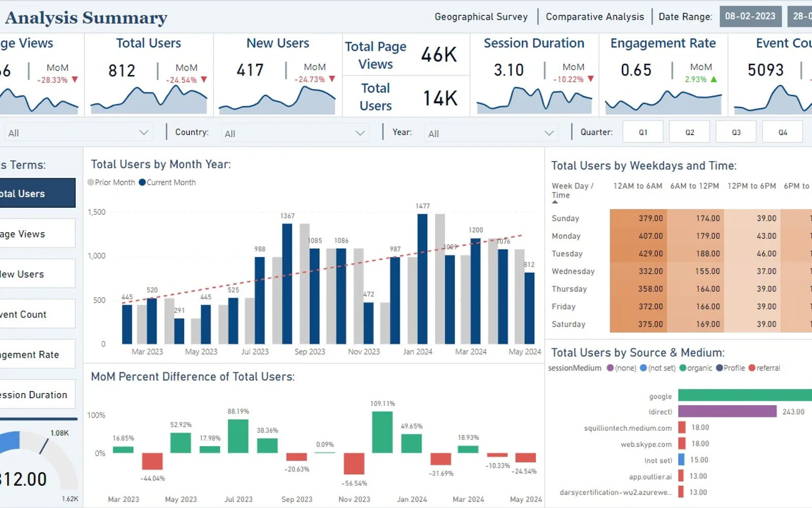812x508 pixels.
Task: Click the -56.54% red bar
Action: (x=354, y=464)
